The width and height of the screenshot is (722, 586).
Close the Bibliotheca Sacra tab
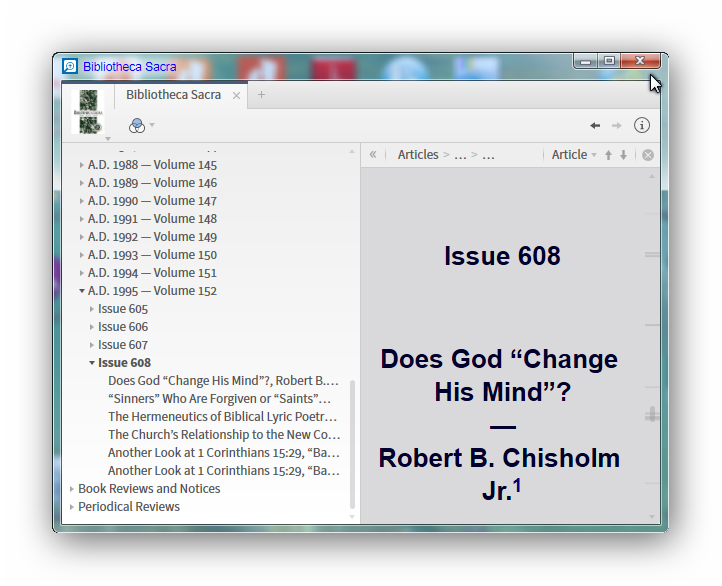(236, 95)
